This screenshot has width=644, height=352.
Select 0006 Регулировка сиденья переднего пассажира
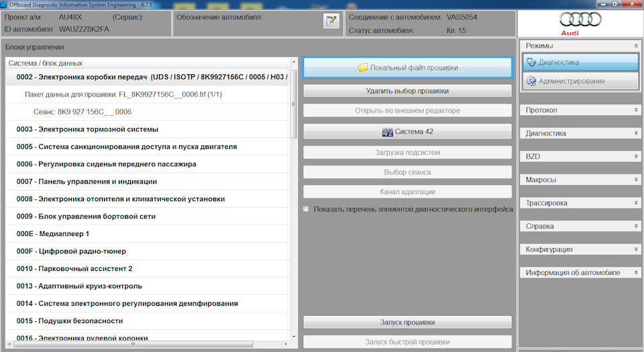click(x=148, y=164)
